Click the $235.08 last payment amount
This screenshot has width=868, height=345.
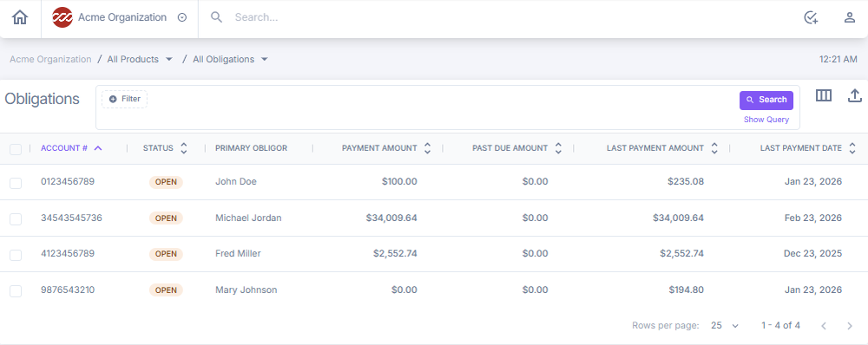click(x=686, y=181)
